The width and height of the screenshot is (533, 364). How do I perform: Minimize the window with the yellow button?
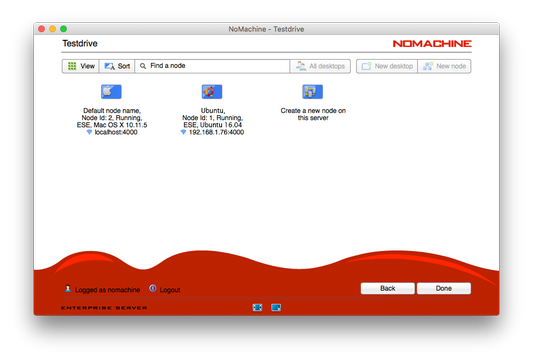tap(53, 29)
